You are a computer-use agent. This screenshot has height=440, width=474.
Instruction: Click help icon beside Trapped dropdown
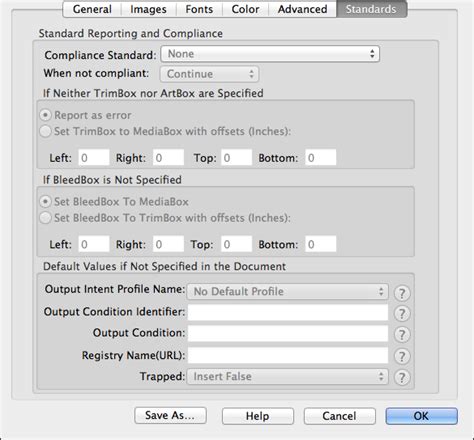(x=402, y=378)
